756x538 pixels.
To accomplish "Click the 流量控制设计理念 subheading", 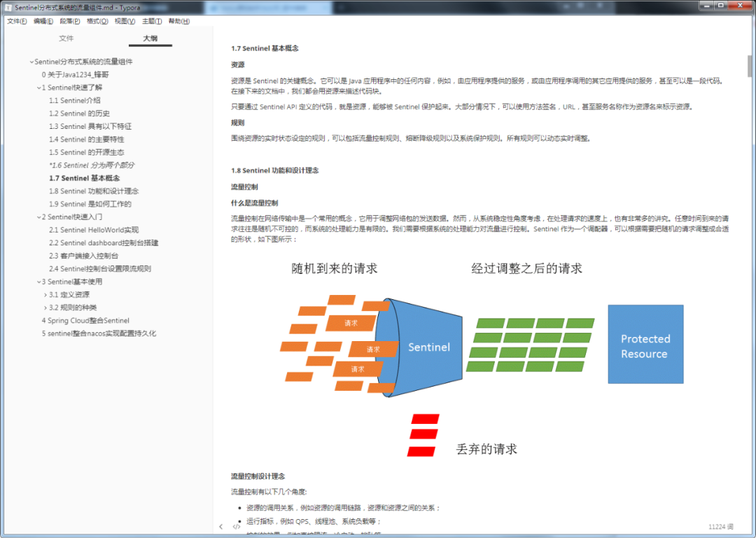I will (258, 476).
